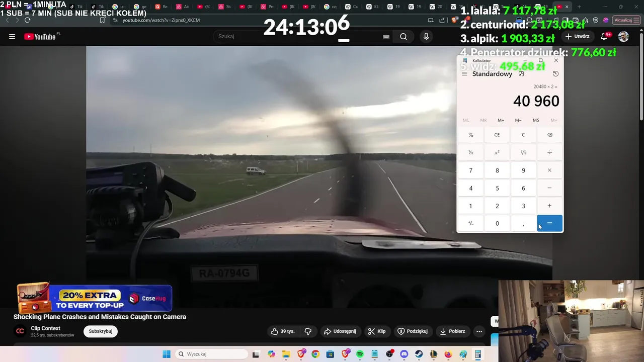Click the division operator key

tap(549, 152)
